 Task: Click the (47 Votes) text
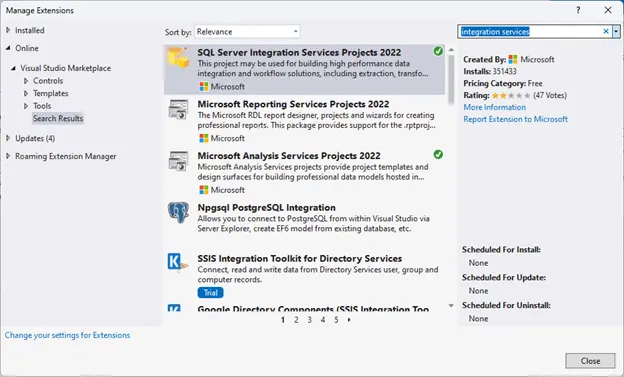pos(550,95)
